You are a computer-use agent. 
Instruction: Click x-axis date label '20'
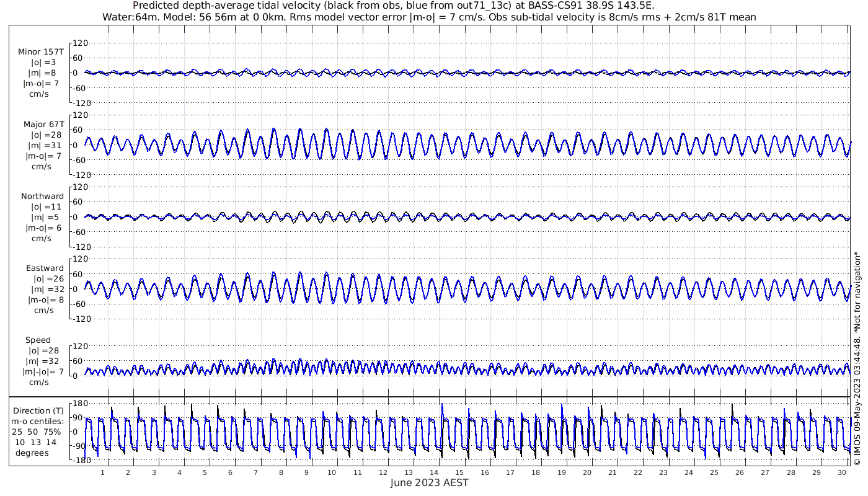click(x=587, y=473)
